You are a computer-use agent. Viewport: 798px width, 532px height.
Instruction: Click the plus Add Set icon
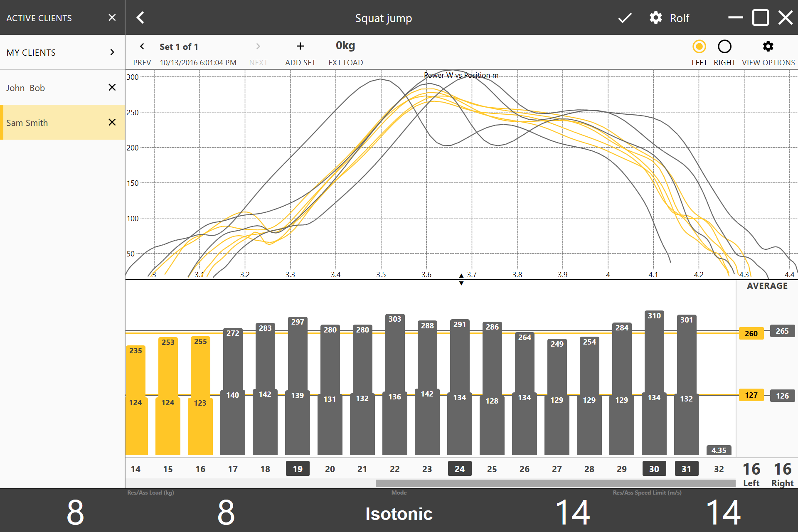(x=300, y=46)
